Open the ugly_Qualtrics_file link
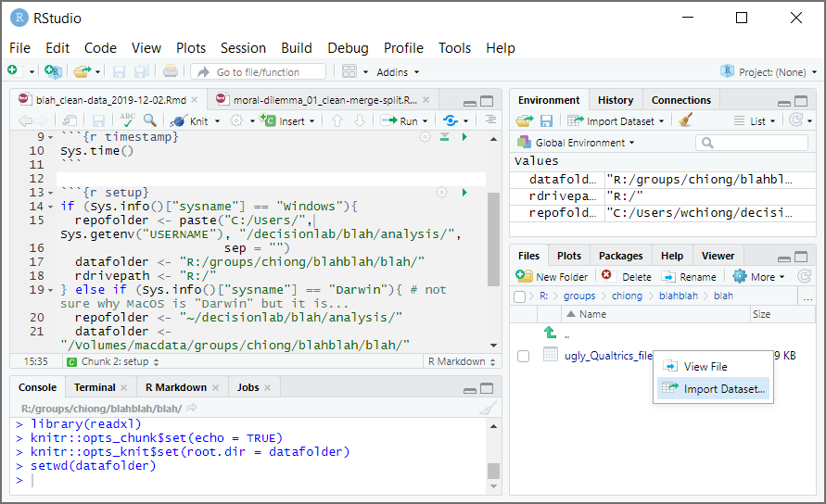 608,356
